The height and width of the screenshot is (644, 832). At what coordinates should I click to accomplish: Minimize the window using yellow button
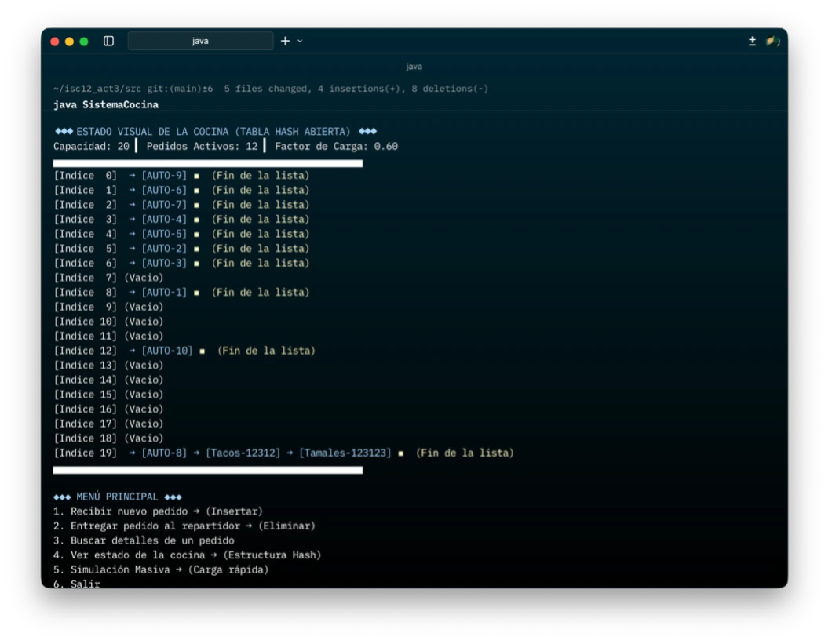69,42
